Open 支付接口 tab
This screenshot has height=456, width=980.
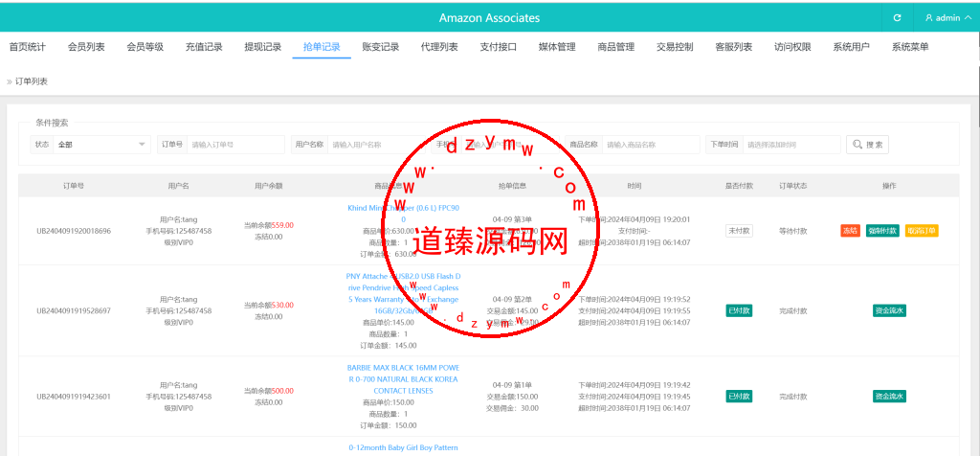(498, 47)
